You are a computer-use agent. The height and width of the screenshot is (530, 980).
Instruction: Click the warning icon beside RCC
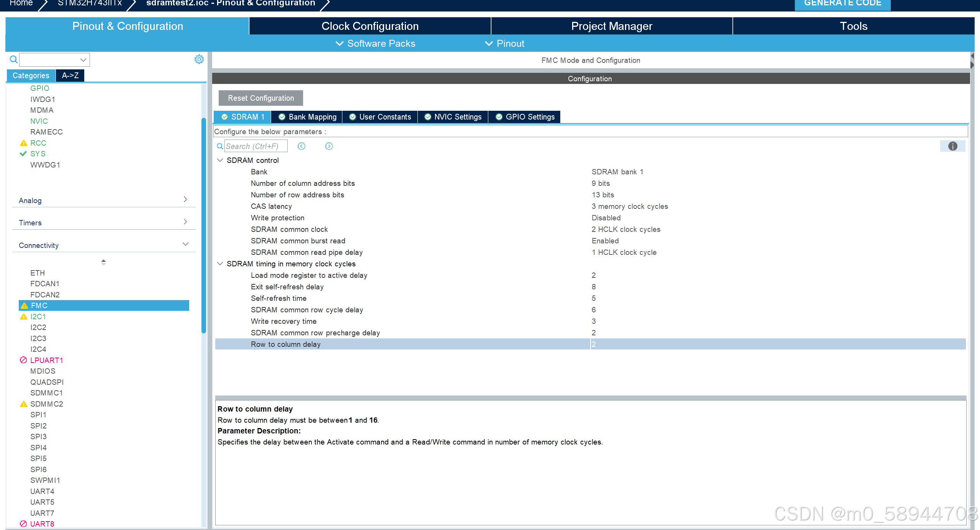[x=23, y=143]
